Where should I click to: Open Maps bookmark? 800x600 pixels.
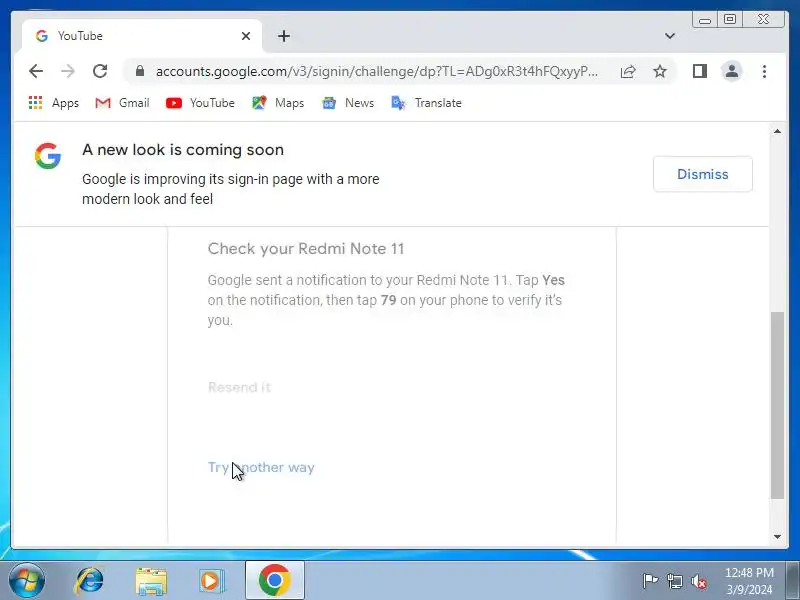point(278,103)
